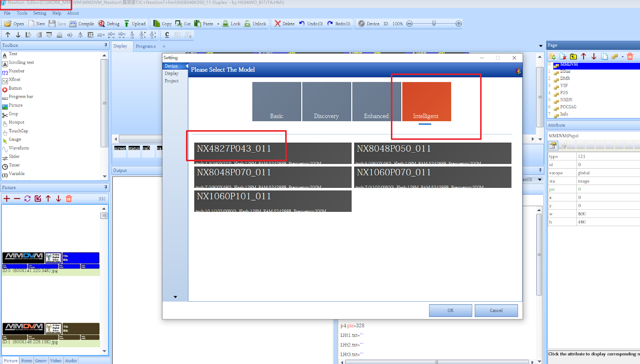640x364 pixels.
Task: Choose the Discovery model series
Action: click(327, 101)
